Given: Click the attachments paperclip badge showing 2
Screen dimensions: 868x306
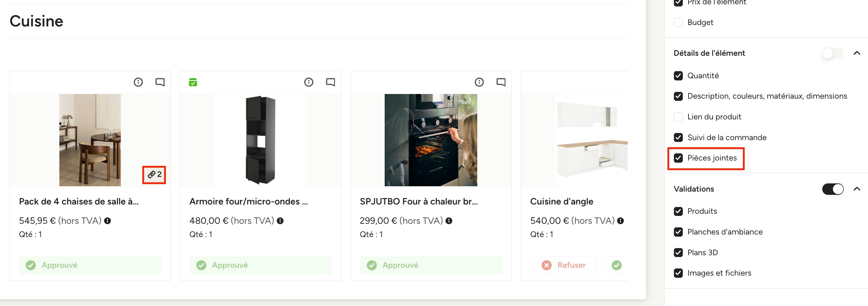Looking at the screenshot, I should pyautogui.click(x=154, y=174).
